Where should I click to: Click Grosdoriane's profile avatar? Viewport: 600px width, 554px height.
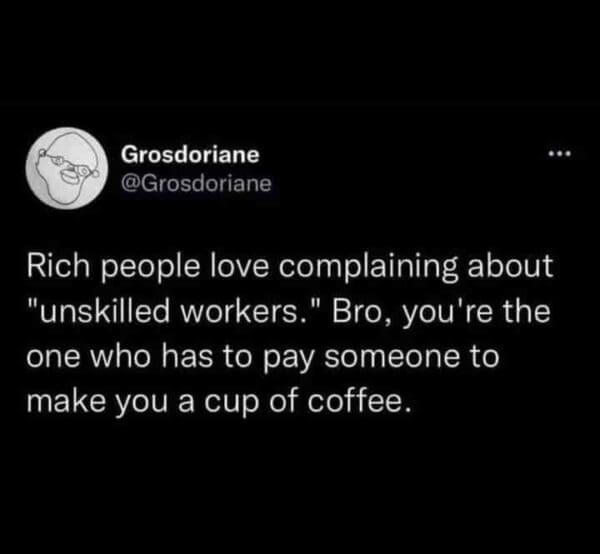[x=67, y=168]
